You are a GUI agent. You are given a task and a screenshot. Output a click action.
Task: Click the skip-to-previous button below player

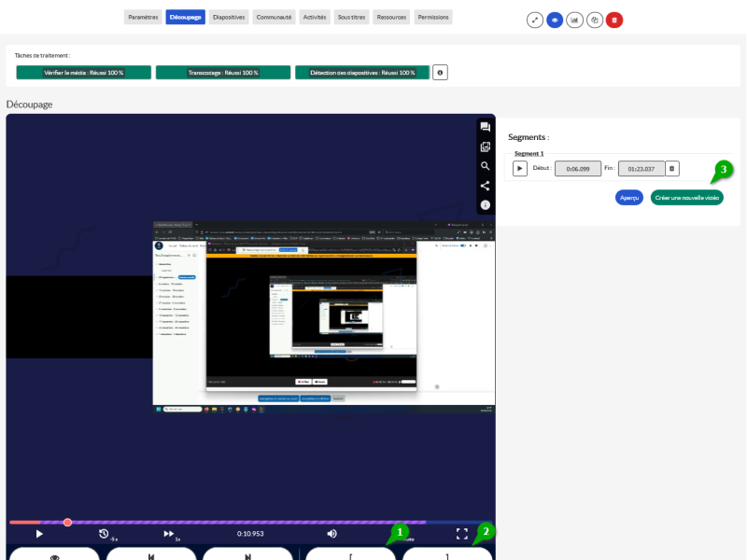click(x=151, y=554)
